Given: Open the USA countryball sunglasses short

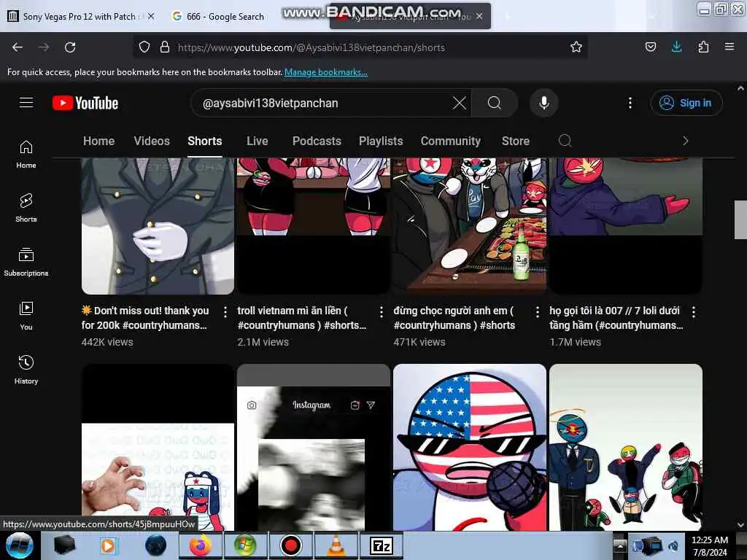Looking at the screenshot, I should 470,448.
